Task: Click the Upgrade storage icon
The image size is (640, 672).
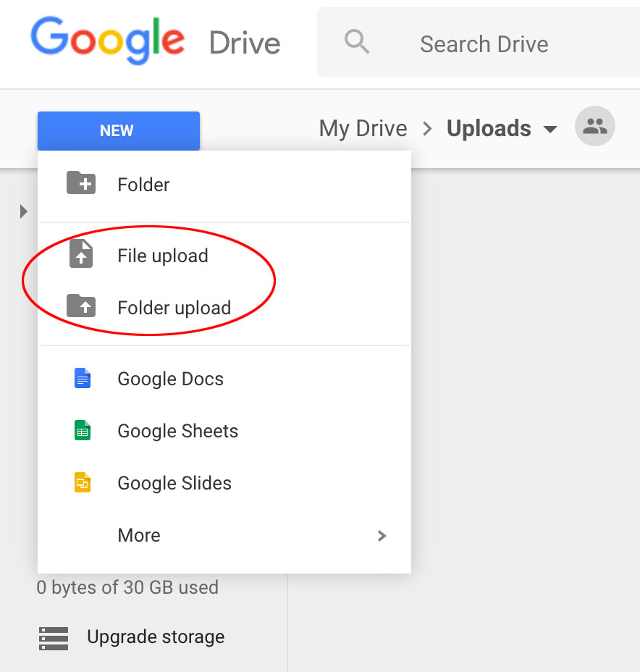Action: [54, 638]
